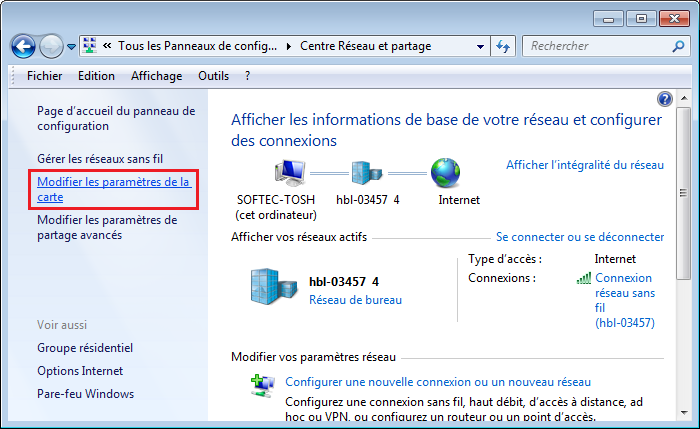Open the ? help menu
The width and height of the screenshot is (700, 429).
pyautogui.click(x=247, y=76)
